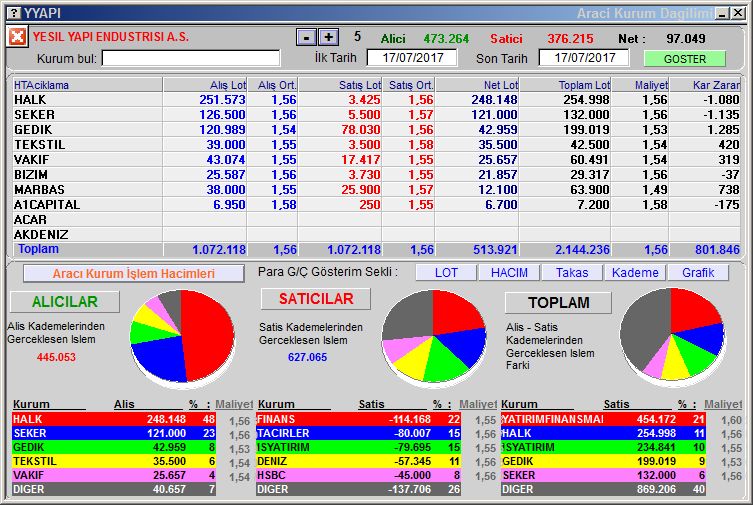Screen dimensions: 753x505
Task: Click red HALK row in buyers list
Action: coord(114,419)
